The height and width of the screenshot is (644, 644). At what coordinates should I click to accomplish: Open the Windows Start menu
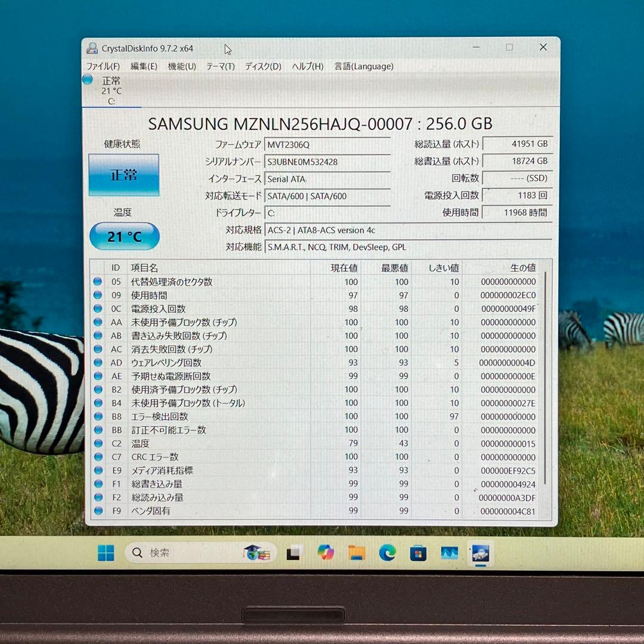pyautogui.click(x=106, y=553)
